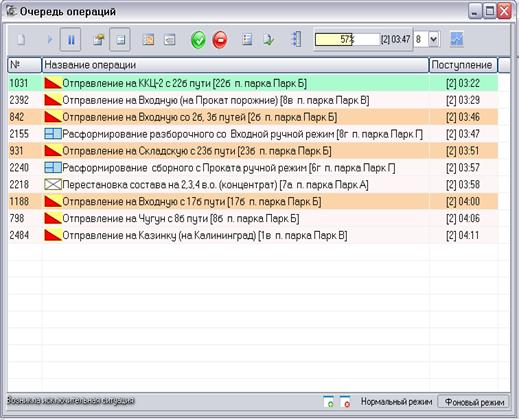Click the green checkmark confirm icon
The height and width of the screenshot is (420, 519).
(x=198, y=40)
